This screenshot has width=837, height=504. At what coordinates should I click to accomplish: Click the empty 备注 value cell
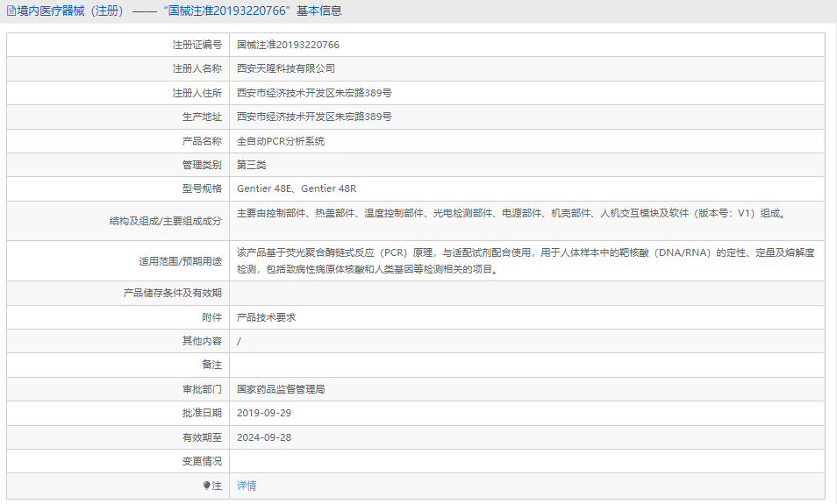pyautogui.click(x=526, y=365)
